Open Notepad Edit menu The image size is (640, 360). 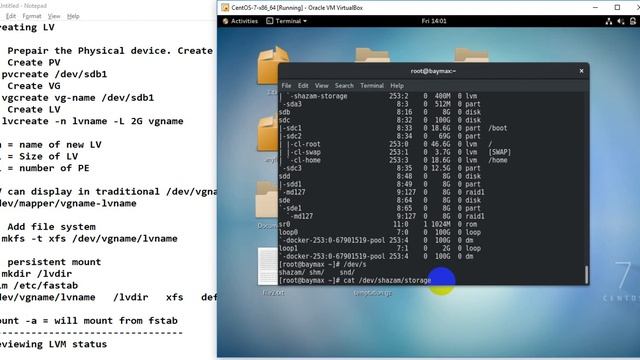coord(11,16)
